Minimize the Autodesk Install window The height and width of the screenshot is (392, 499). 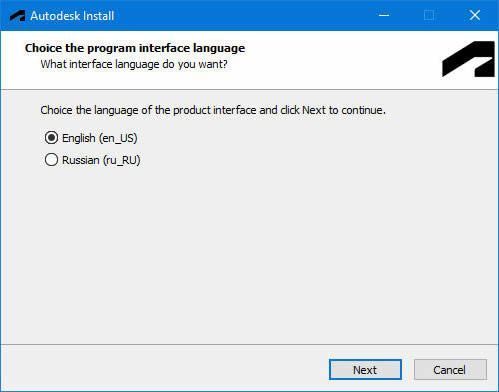coord(384,15)
